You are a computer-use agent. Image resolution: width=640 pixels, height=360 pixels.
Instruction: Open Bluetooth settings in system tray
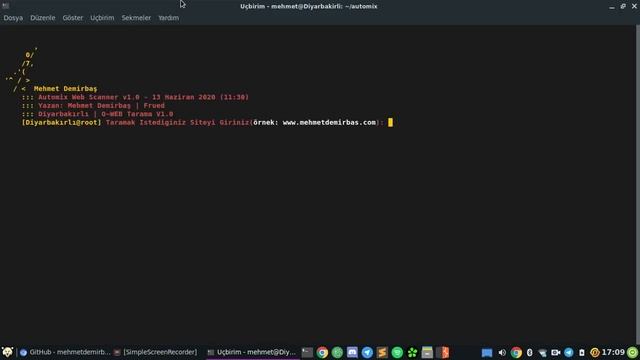[x=529, y=352]
